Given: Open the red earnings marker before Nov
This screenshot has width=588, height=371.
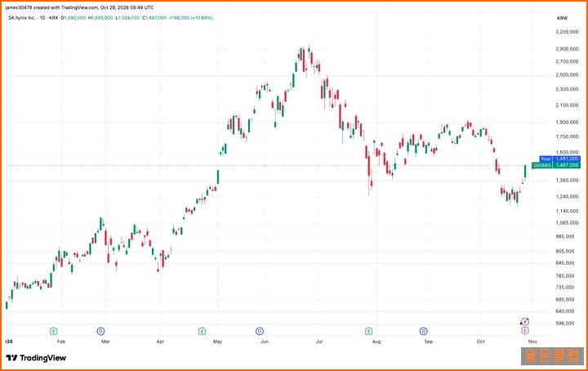Looking at the screenshot, I should coord(525,331).
